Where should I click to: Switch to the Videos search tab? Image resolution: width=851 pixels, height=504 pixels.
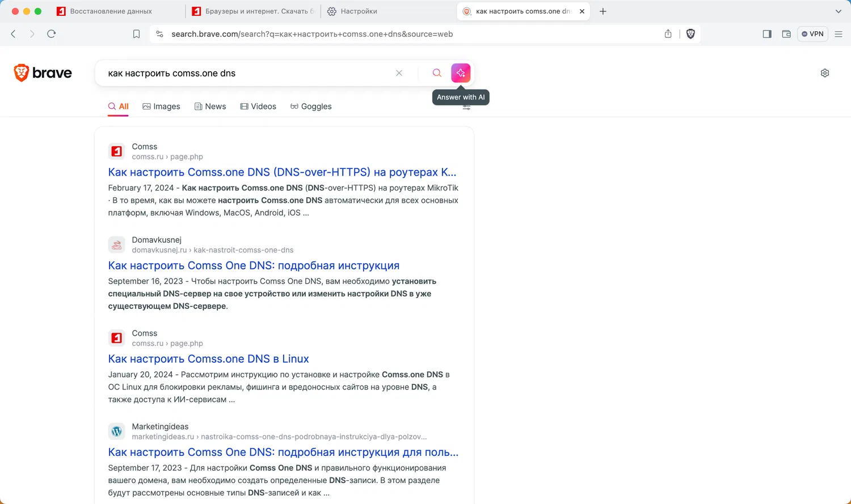pyautogui.click(x=258, y=107)
